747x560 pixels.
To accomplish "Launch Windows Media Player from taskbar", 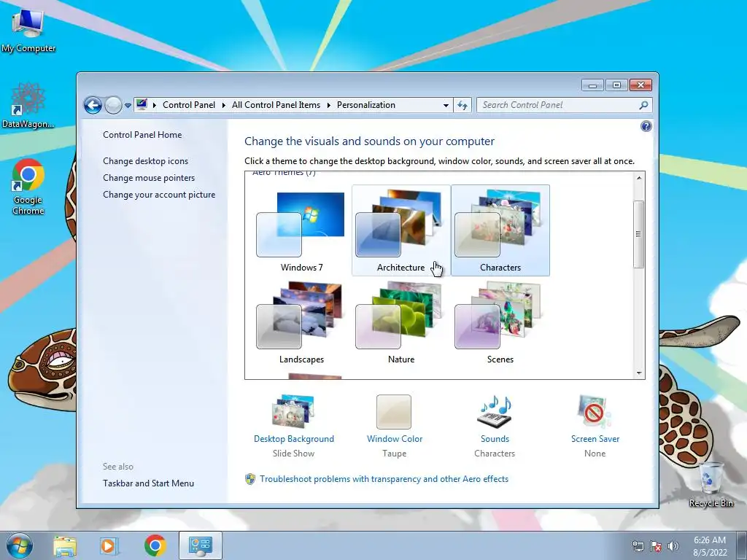I will pyautogui.click(x=109, y=545).
